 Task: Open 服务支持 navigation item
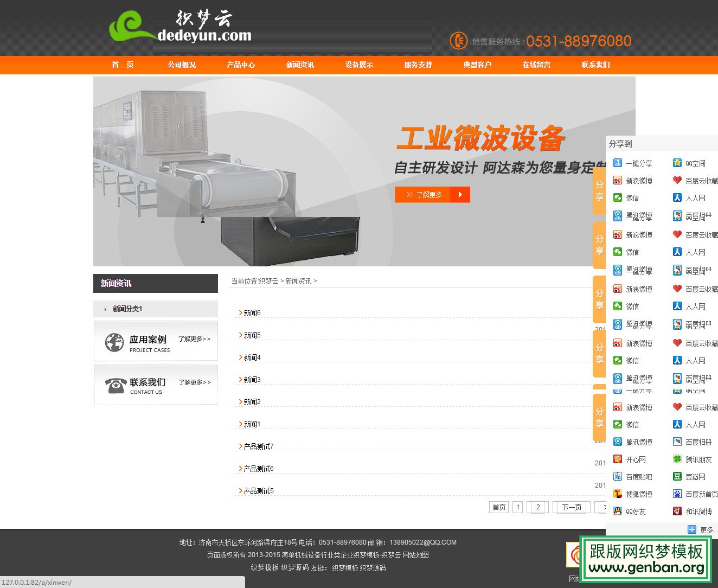418,65
